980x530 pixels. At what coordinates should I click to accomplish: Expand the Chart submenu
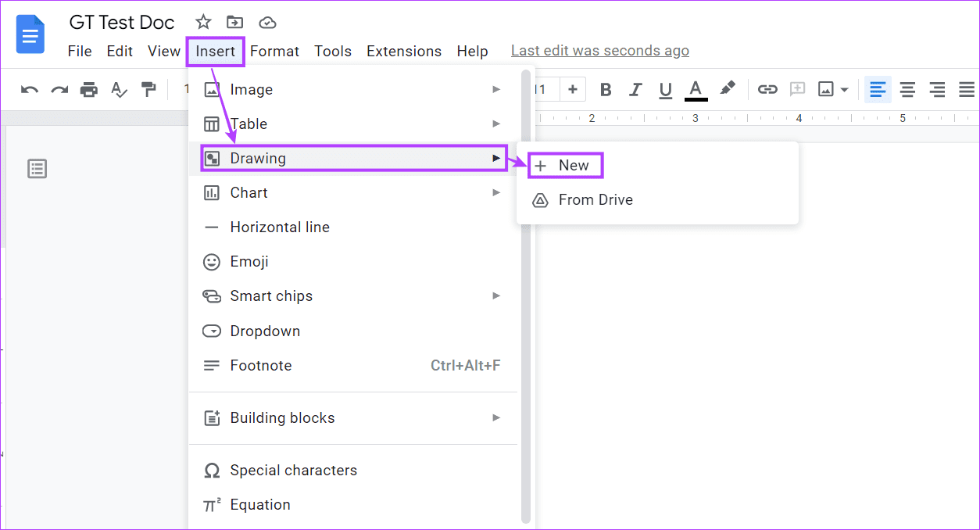pyautogui.click(x=249, y=192)
